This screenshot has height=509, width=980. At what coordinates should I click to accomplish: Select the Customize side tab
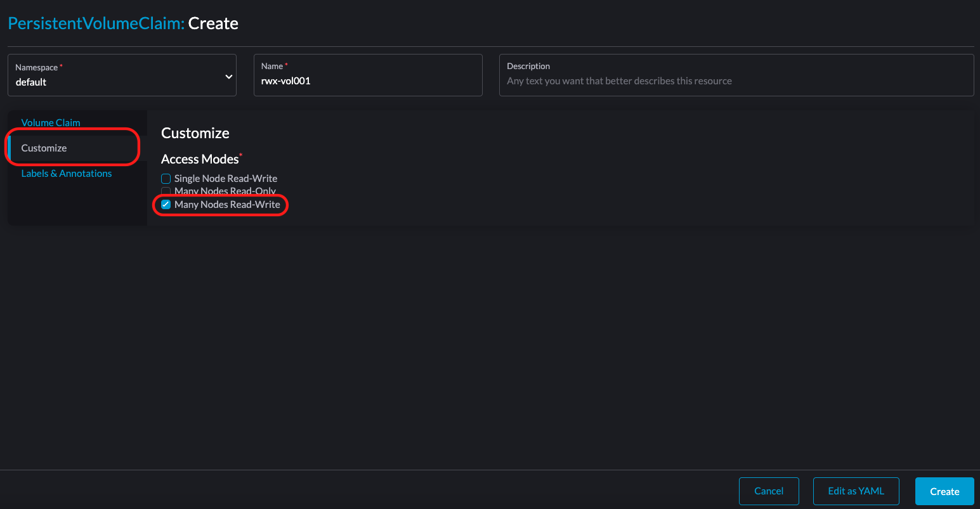coord(44,148)
